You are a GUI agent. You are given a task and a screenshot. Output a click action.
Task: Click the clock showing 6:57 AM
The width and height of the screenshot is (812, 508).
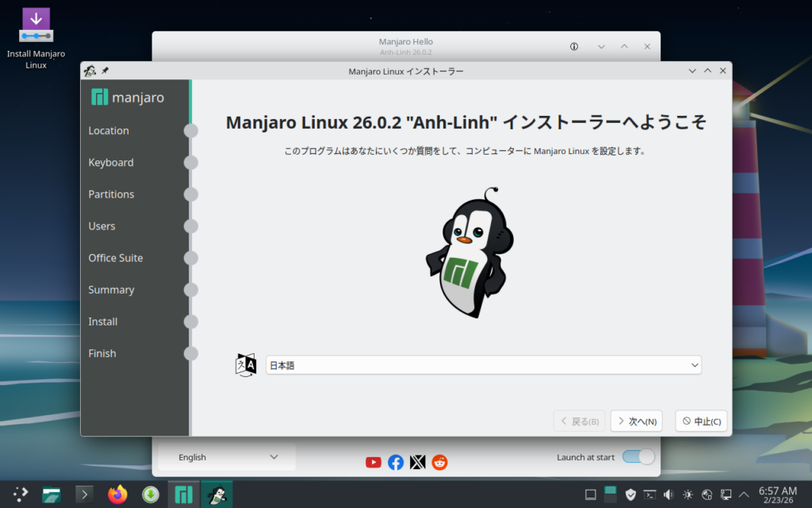777,495
